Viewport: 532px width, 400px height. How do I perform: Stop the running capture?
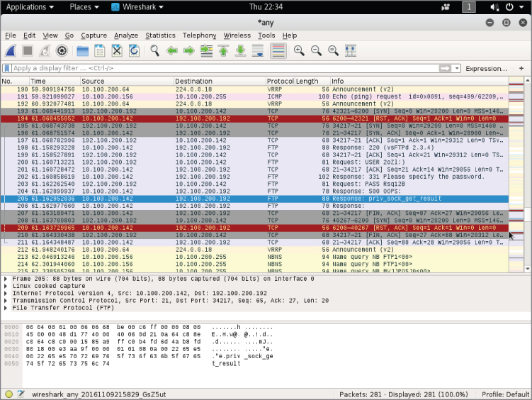click(x=28, y=51)
